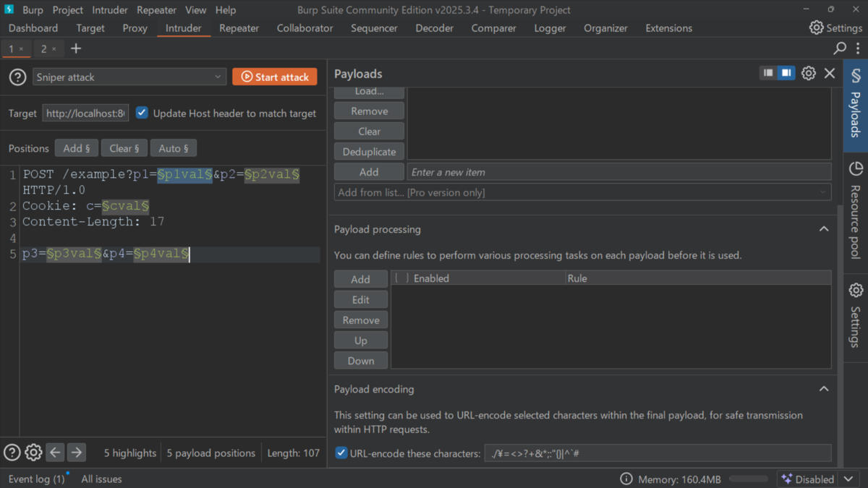Viewport: 868px width, 488px height.
Task: Switch to the Decoder tab
Action: [x=434, y=28]
